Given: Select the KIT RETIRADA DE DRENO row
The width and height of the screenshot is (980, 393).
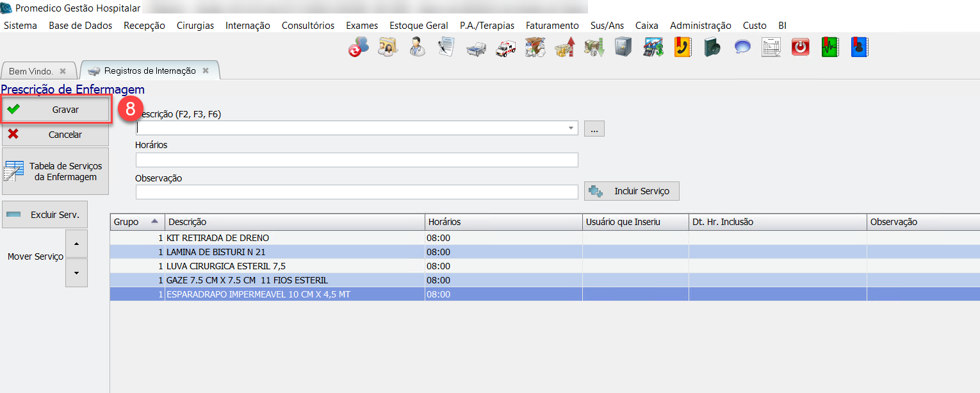Looking at the screenshot, I should (295, 238).
